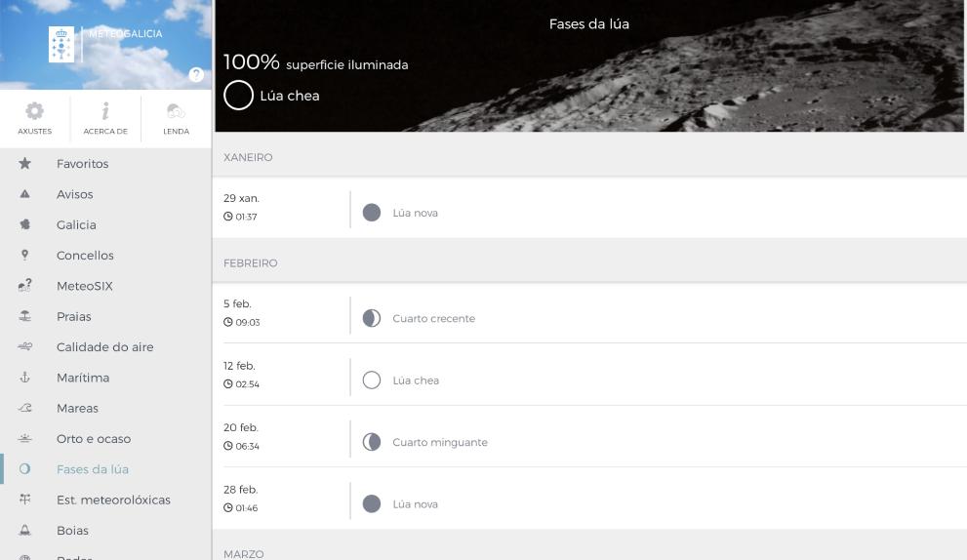Open Boias in the sidebar
967x560 pixels.
click(x=72, y=531)
